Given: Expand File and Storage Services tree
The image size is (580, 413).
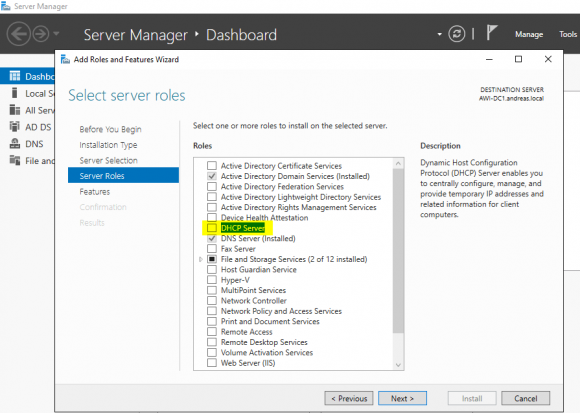Looking at the screenshot, I should click(x=201, y=259).
